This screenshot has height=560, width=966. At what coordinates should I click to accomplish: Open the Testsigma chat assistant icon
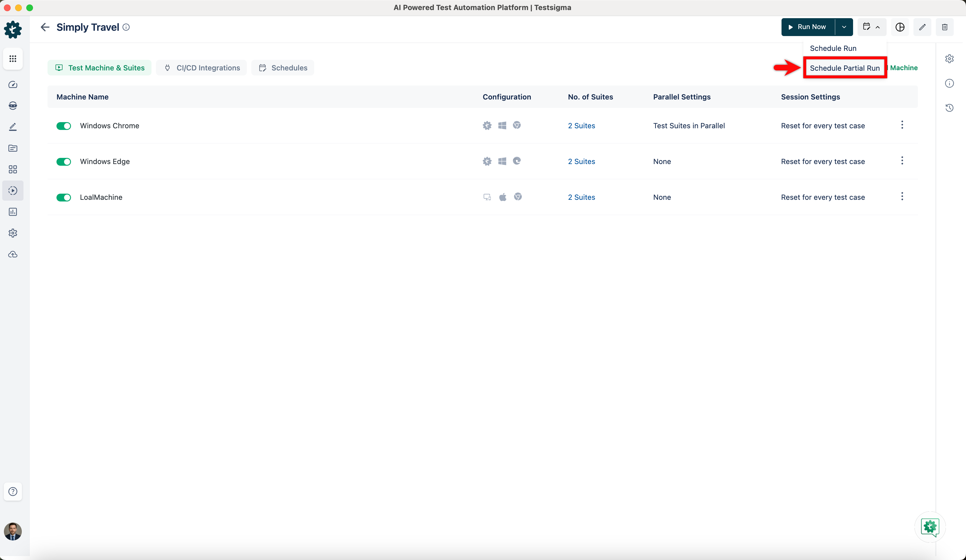point(930,527)
